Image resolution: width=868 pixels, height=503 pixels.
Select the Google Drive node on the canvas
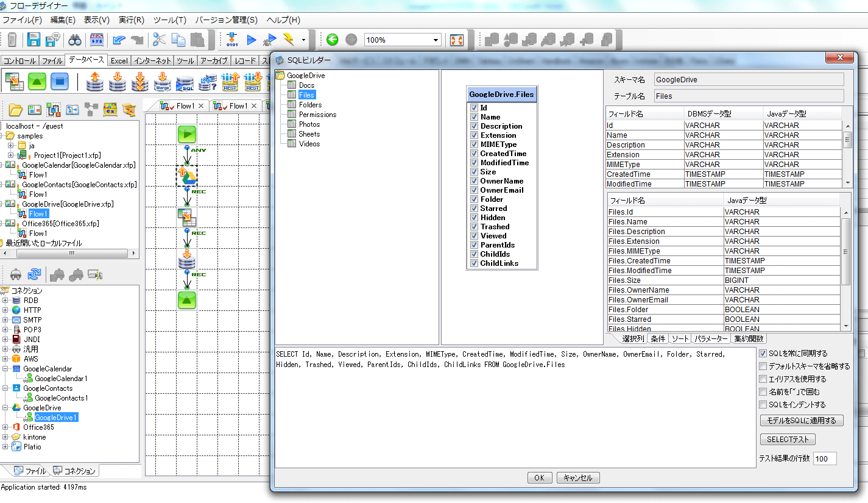point(186,176)
